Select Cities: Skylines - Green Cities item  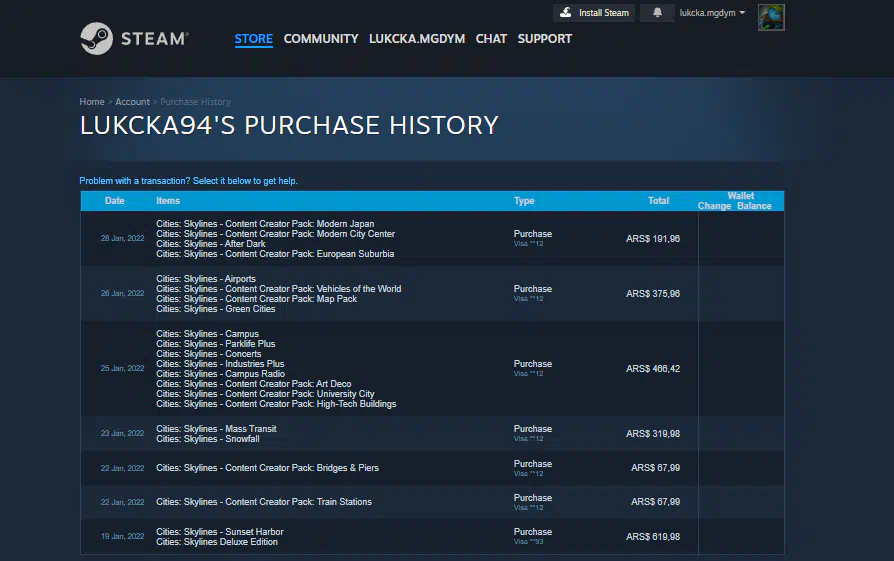point(216,309)
